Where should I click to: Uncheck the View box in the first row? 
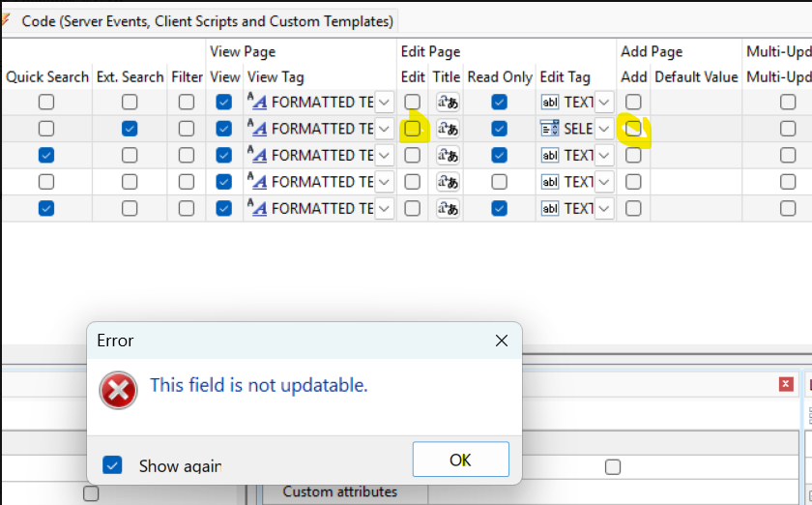[223, 103]
